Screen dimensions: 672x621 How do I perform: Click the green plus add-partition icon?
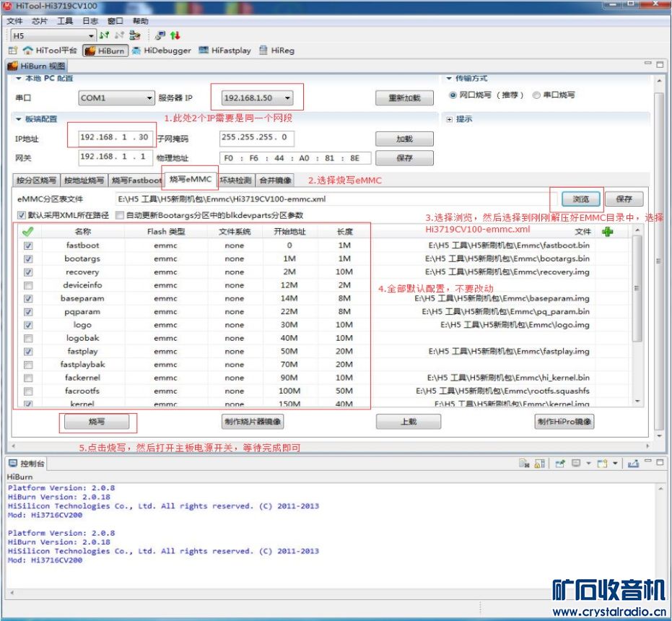607,232
